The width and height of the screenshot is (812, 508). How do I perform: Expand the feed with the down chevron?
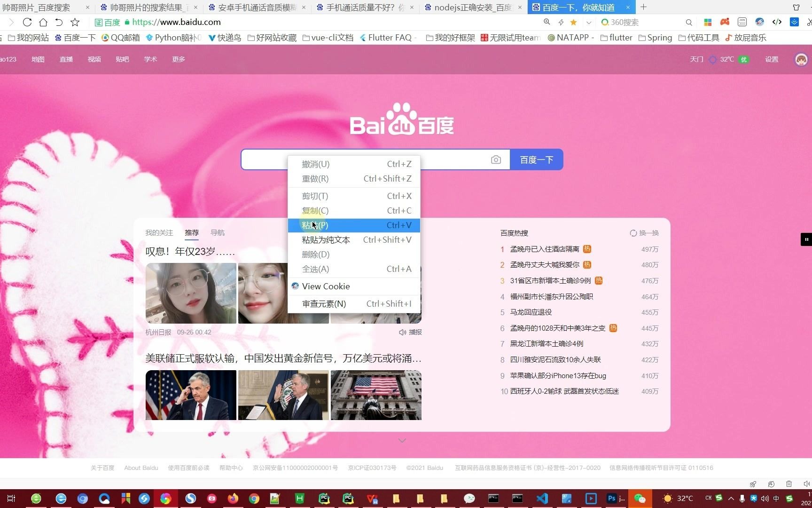(x=402, y=441)
